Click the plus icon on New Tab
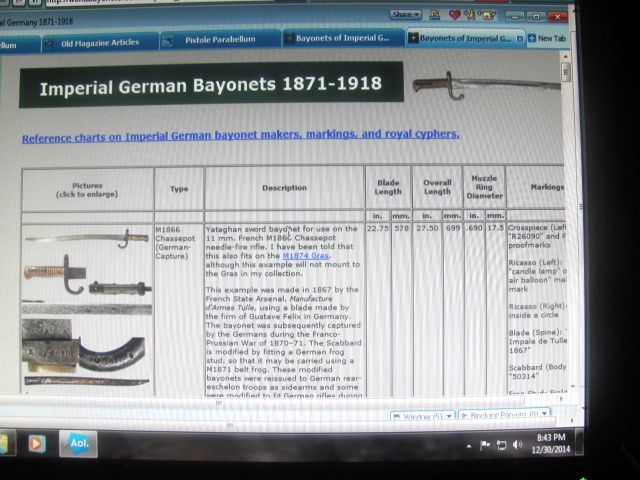Viewport: 640px width, 480px height. point(532,38)
